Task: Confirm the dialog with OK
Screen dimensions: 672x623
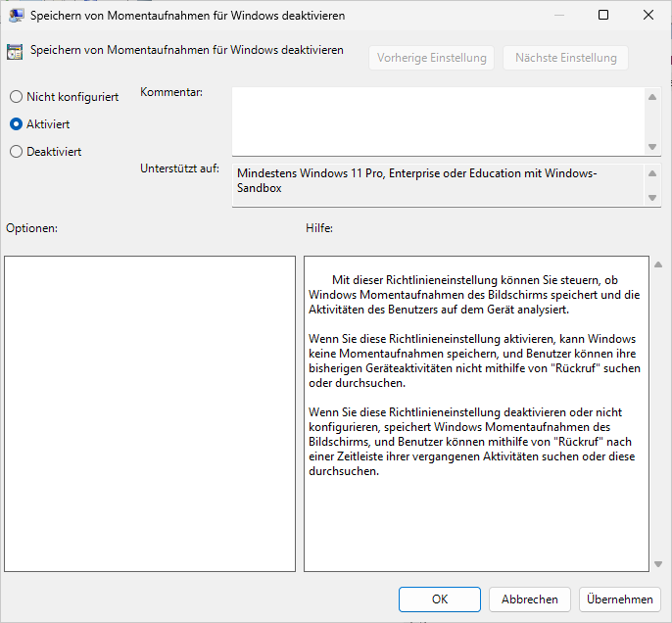Action: click(x=440, y=599)
